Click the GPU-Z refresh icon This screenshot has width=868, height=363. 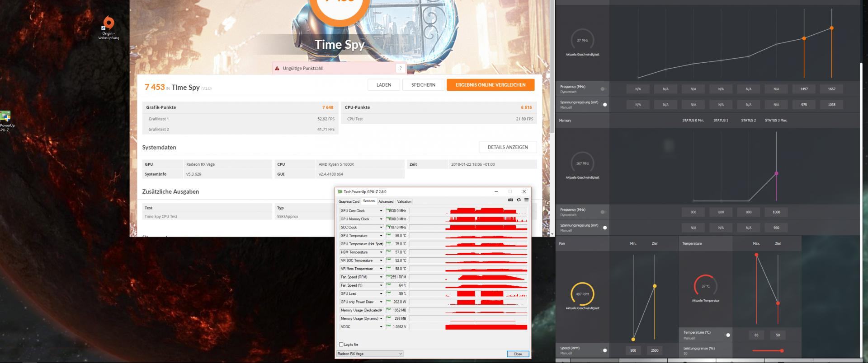click(519, 200)
